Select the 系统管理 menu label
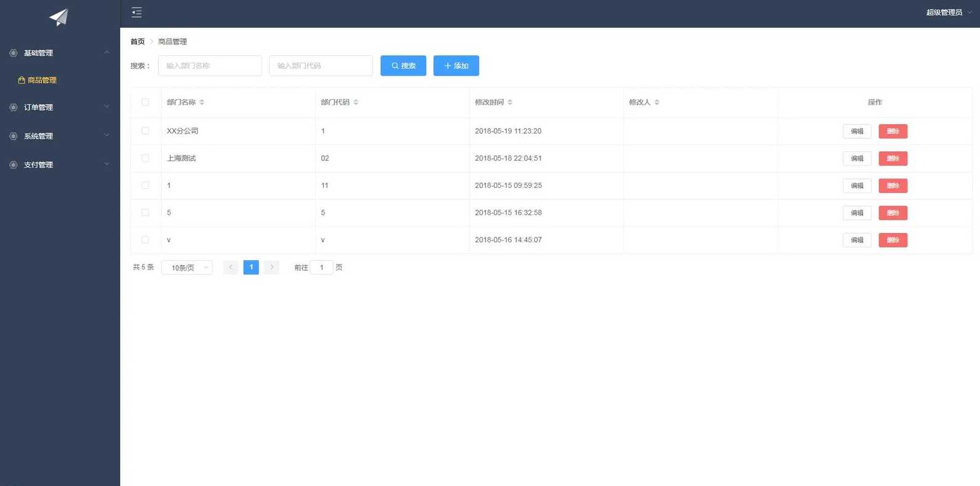980x486 pixels. point(38,136)
